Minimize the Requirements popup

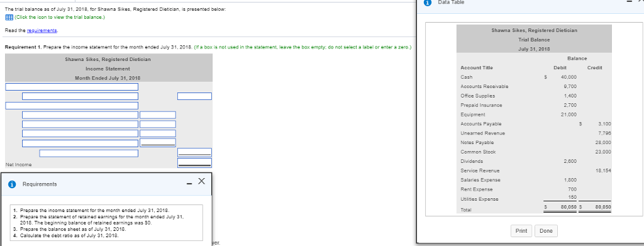point(189,183)
